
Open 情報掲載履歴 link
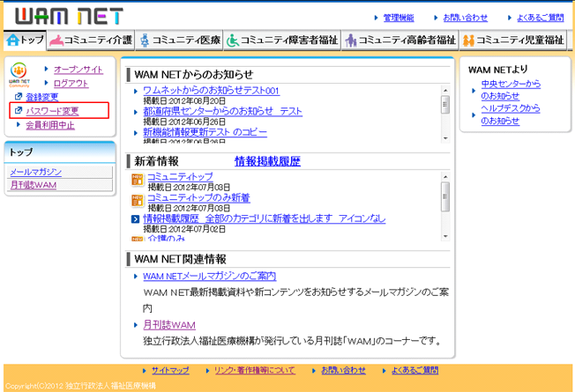click(x=267, y=161)
